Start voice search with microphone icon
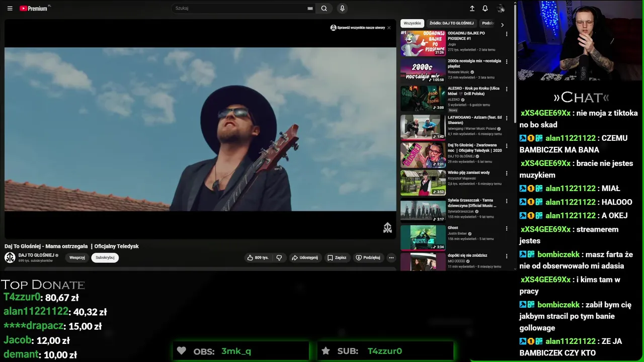The width and height of the screenshot is (644, 362). (342, 8)
